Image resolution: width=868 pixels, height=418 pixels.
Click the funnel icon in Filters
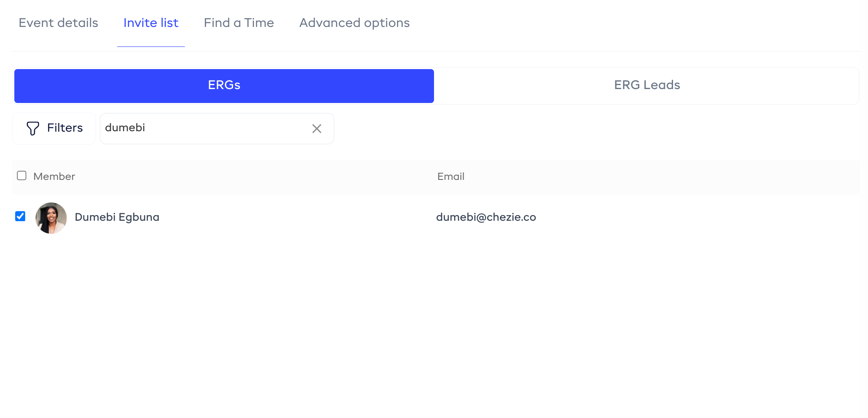33,128
